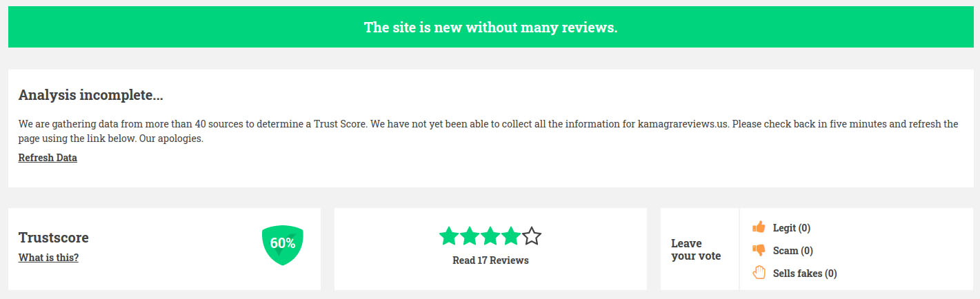Vote using the Sells fakes (0) label
Screen dimensions: 980x299
805,274
